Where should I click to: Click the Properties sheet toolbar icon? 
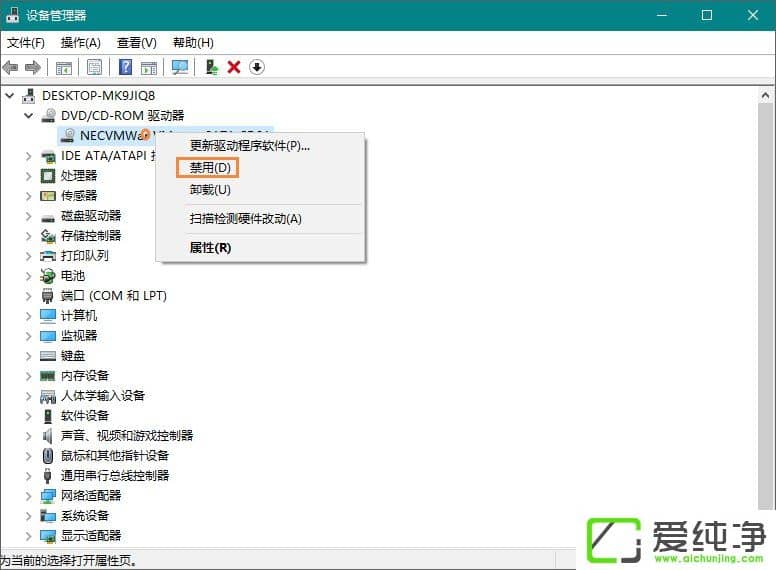[x=94, y=67]
